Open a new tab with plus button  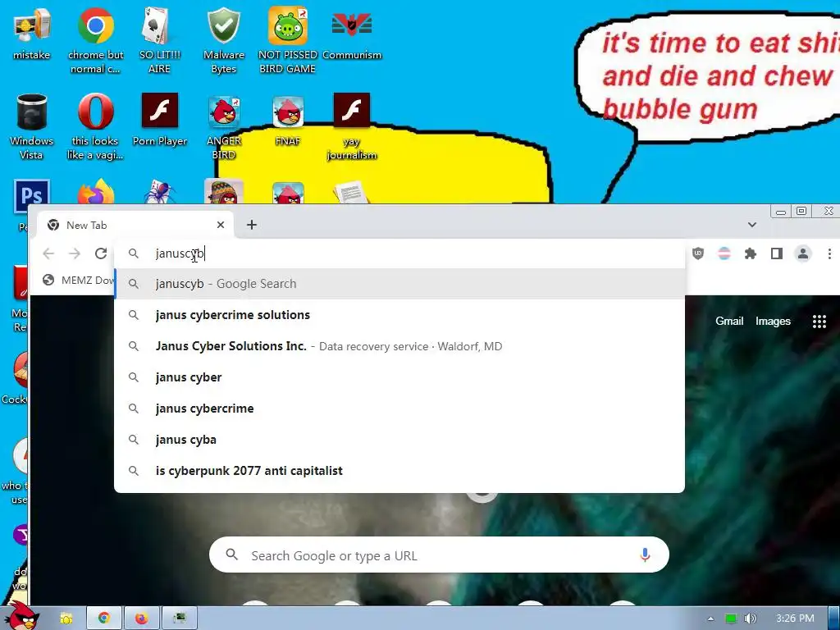pyautogui.click(x=251, y=225)
